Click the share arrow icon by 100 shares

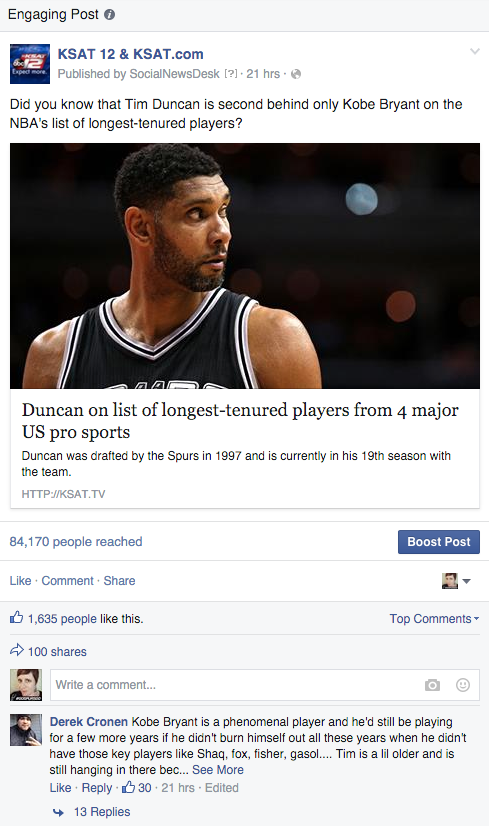point(17,650)
